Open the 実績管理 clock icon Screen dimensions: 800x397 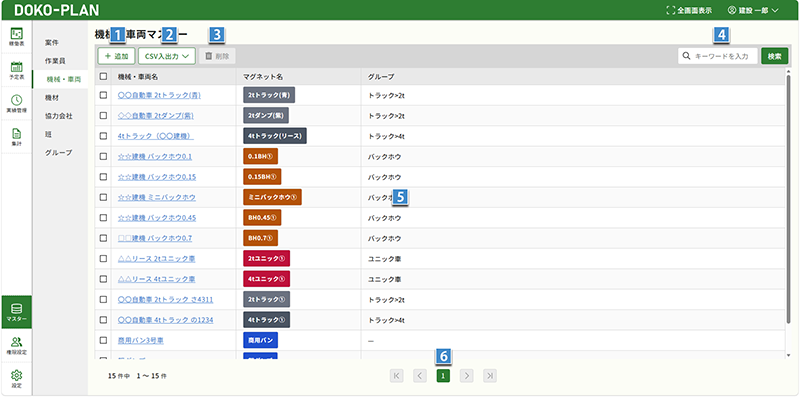(x=16, y=100)
